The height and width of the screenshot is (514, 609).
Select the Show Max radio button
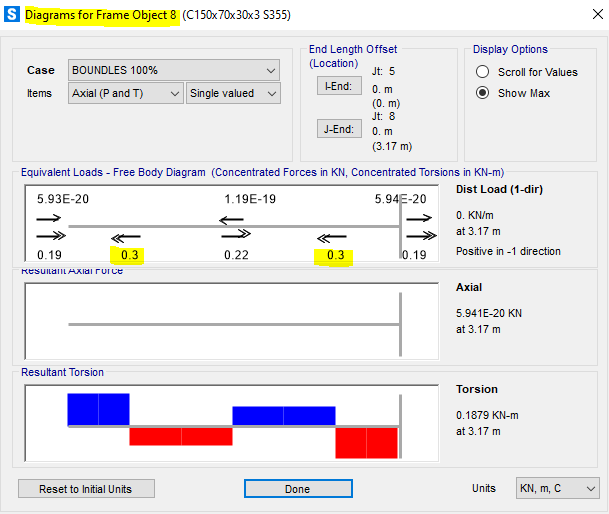coord(483,93)
